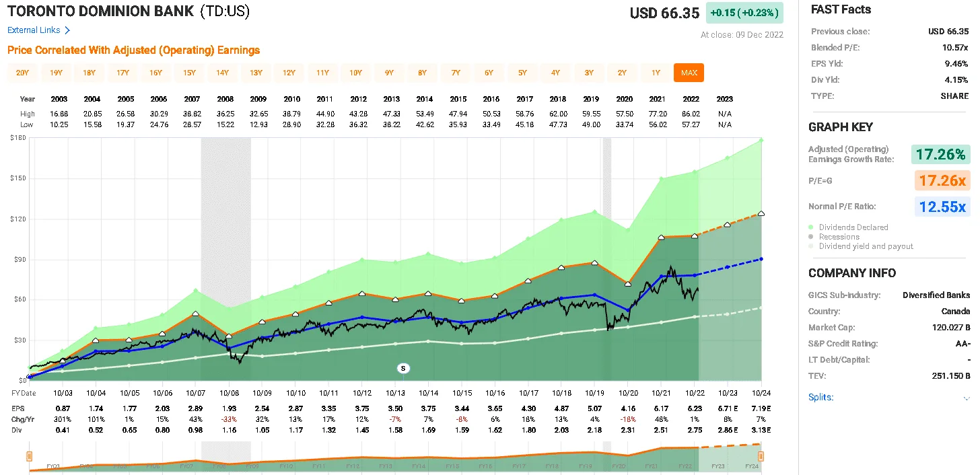Image resolution: width=980 pixels, height=475 pixels.
Task: Click the orange line triangle marker above 10/21
Action: [x=661, y=238]
